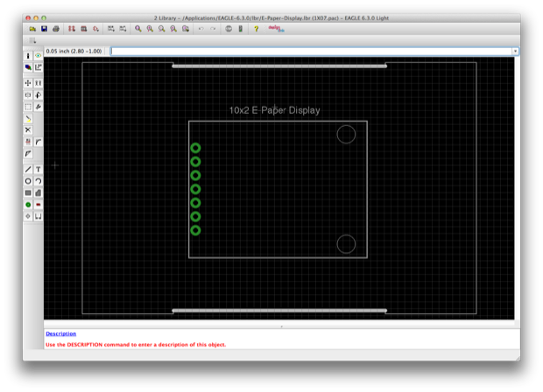Screen dimensions: 543x392
Task: Select the Name tool
Action: [28, 142]
